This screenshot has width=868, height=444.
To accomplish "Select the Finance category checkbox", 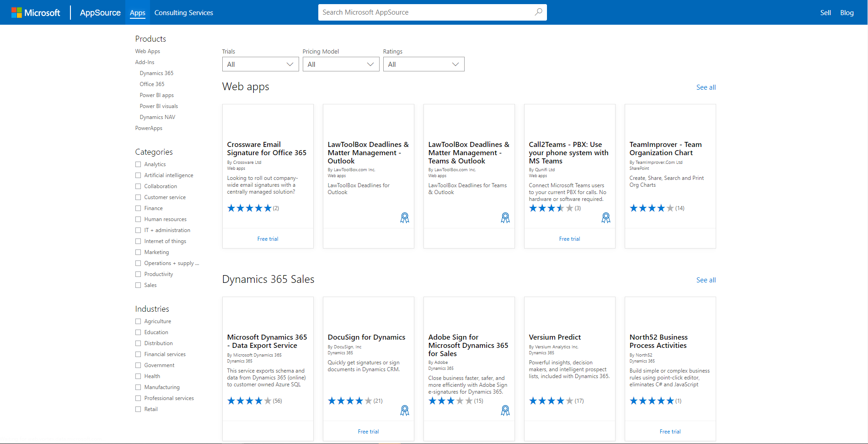I will pos(138,208).
